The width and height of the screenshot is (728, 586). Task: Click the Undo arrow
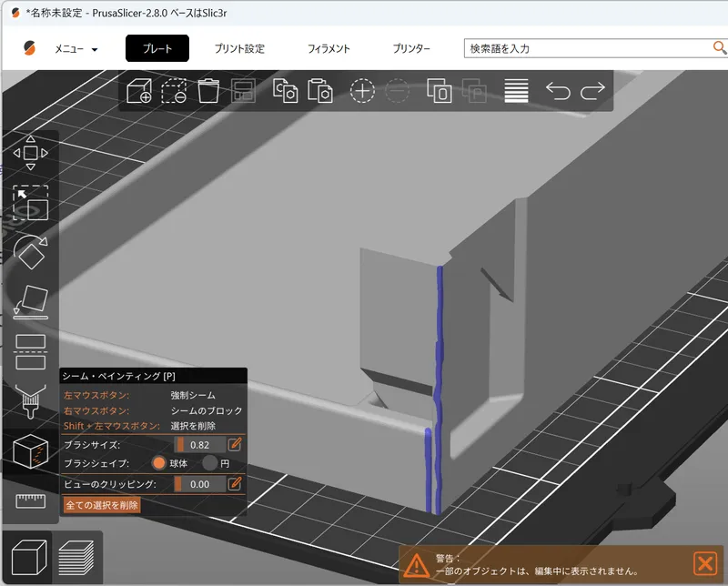pyautogui.click(x=558, y=91)
